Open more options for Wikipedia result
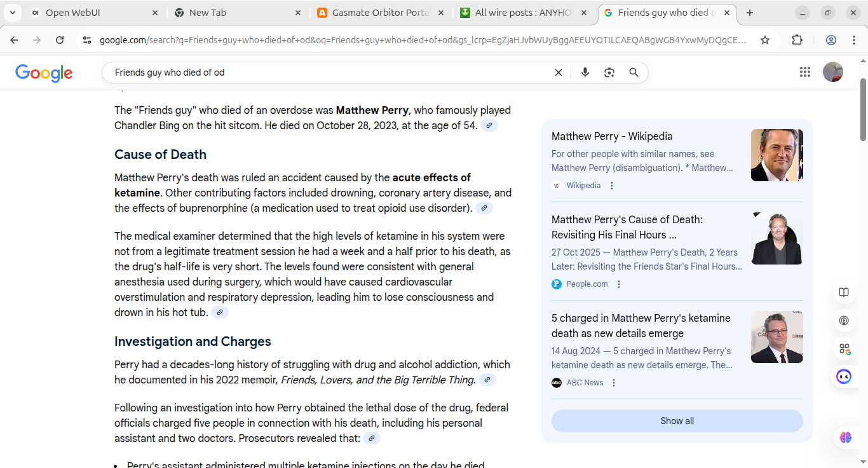Image resolution: width=868 pixels, height=468 pixels. point(612,186)
